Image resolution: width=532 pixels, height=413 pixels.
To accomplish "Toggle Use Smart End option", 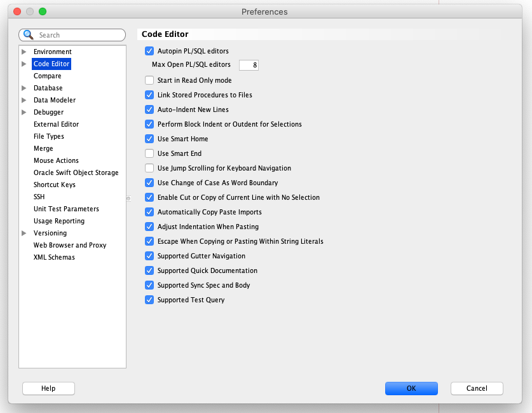I will click(149, 153).
